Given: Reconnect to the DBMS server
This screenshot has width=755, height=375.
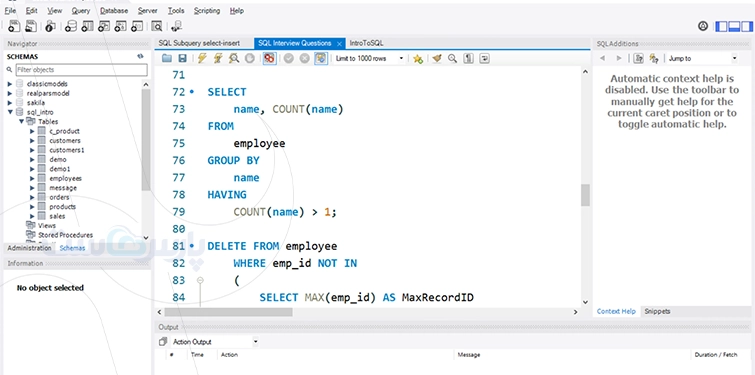Looking at the screenshot, I should (177, 26).
